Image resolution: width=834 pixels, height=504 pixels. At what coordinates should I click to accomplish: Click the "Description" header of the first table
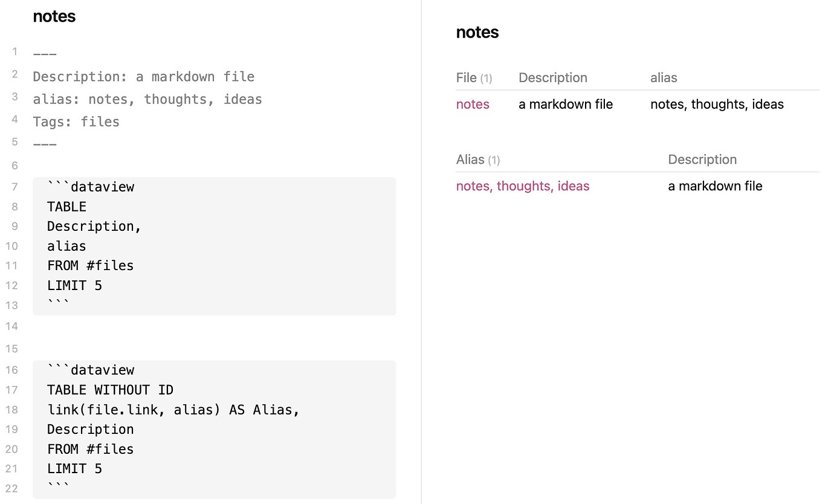552,77
